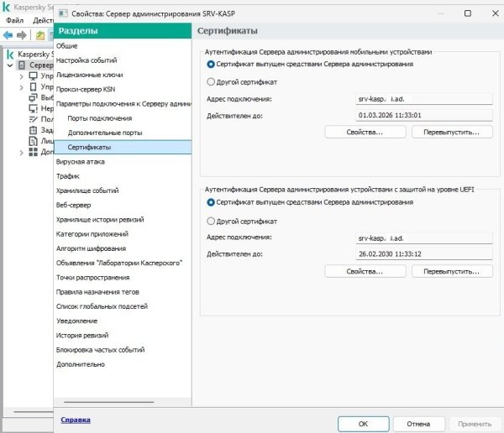504x433 pixels.
Task: Click the Отмена button
Action: tap(419, 424)
